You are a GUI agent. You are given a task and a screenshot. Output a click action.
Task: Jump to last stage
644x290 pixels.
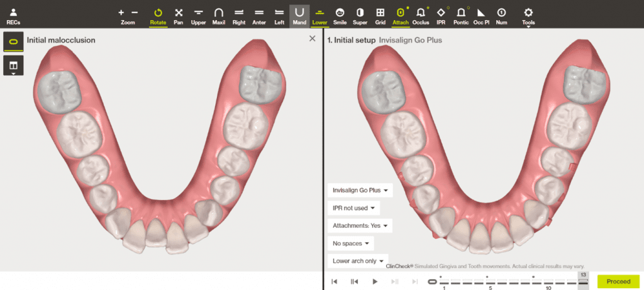(x=415, y=281)
